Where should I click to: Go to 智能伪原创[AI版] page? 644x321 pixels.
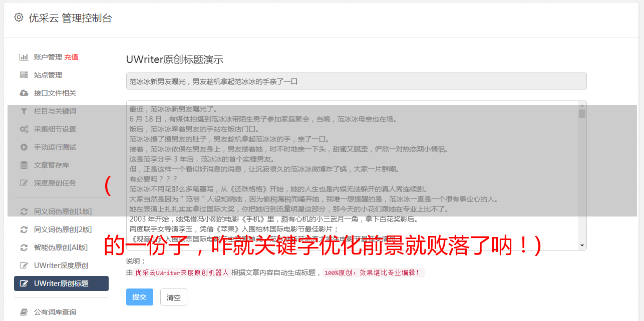click(x=61, y=247)
